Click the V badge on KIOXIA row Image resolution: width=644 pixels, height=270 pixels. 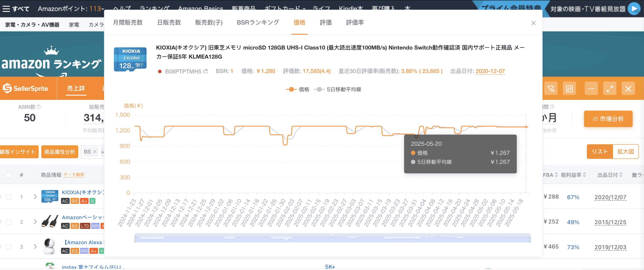point(92,201)
